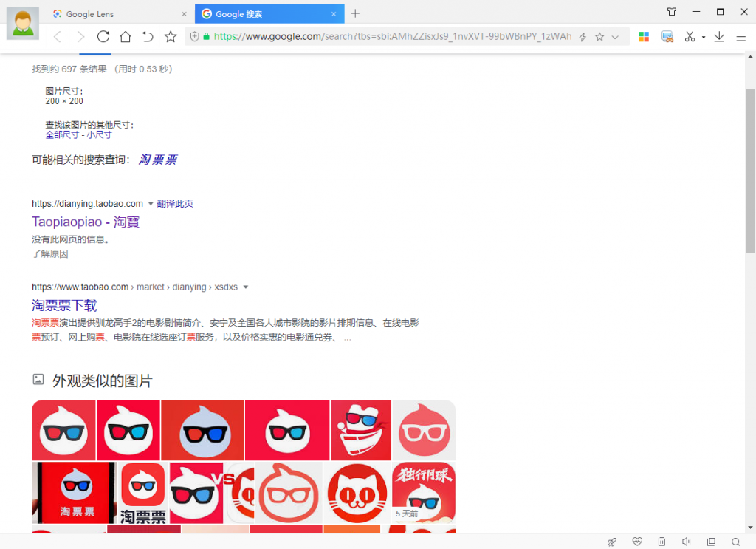Reload the page with refresh icon
This screenshot has height=549, width=756.
103,37
